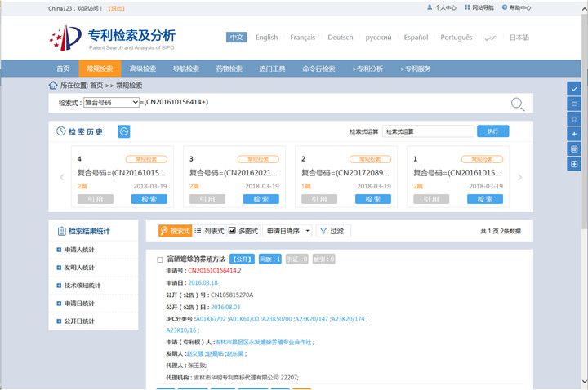The height and width of the screenshot is (390, 588).
Task: Collapse search history with blue arrow icon
Action: (x=124, y=131)
